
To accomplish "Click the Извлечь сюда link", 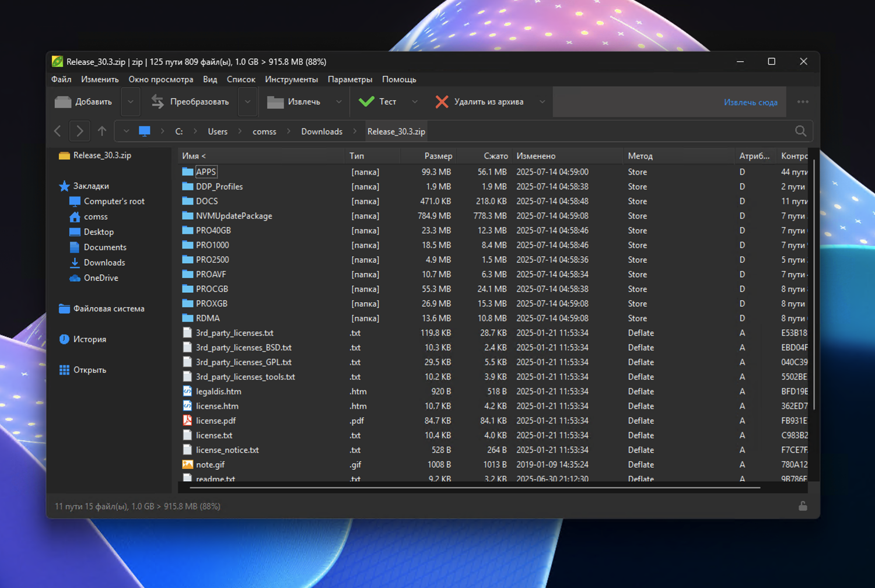I will click(750, 103).
